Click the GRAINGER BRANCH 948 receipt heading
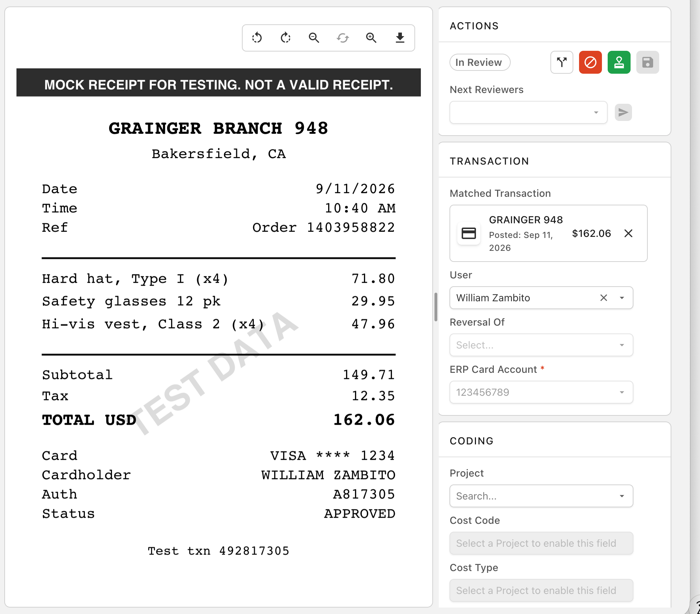 click(218, 128)
